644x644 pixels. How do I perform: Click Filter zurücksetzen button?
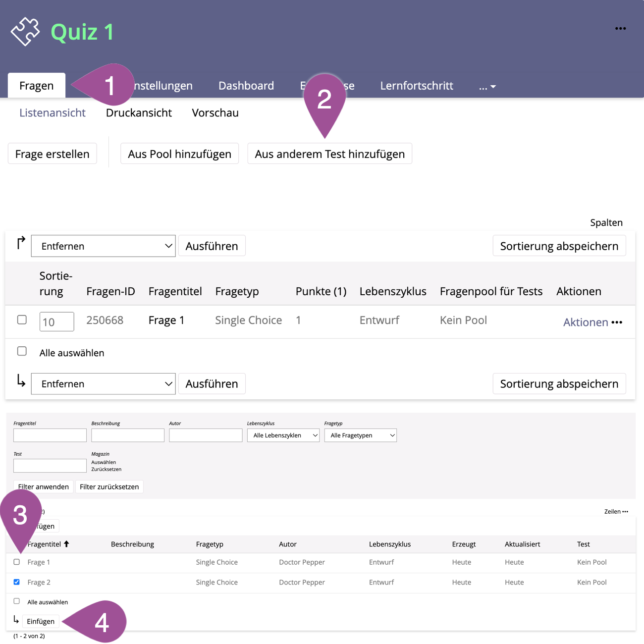point(109,487)
